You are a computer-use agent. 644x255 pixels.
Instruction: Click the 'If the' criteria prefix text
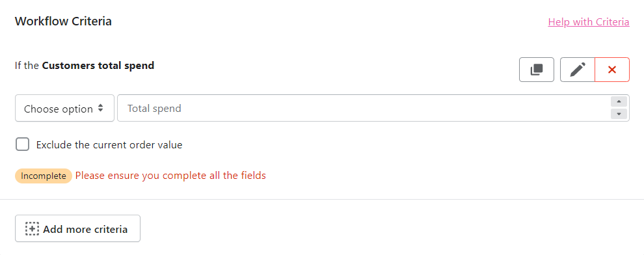pyautogui.click(x=27, y=65)
